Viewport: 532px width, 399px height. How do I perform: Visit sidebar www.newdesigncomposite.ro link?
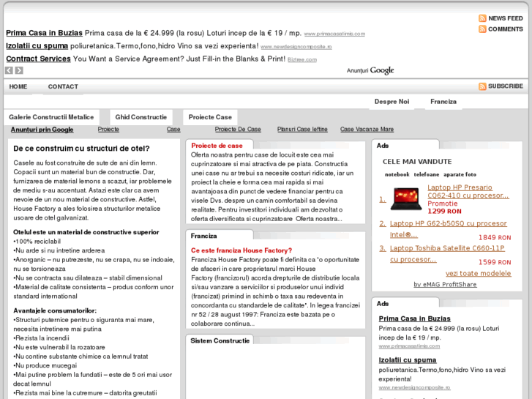pos(414,388)
